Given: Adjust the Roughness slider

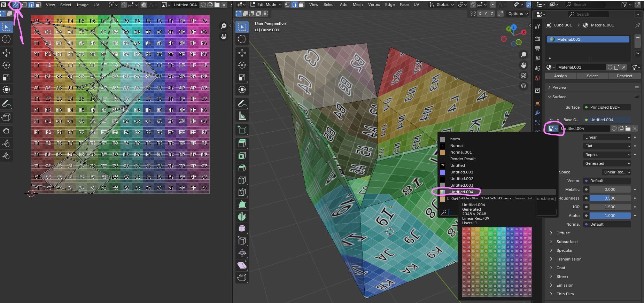Looking at the screenshot, I should click(x=610, y=198).
